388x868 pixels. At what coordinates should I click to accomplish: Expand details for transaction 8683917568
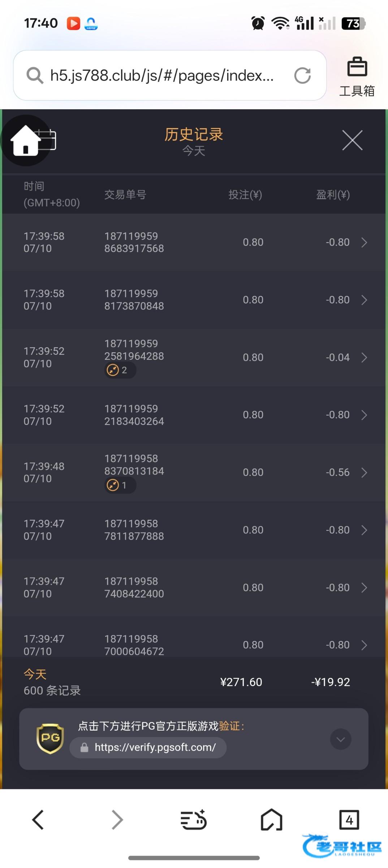click(x=364, y=242)
